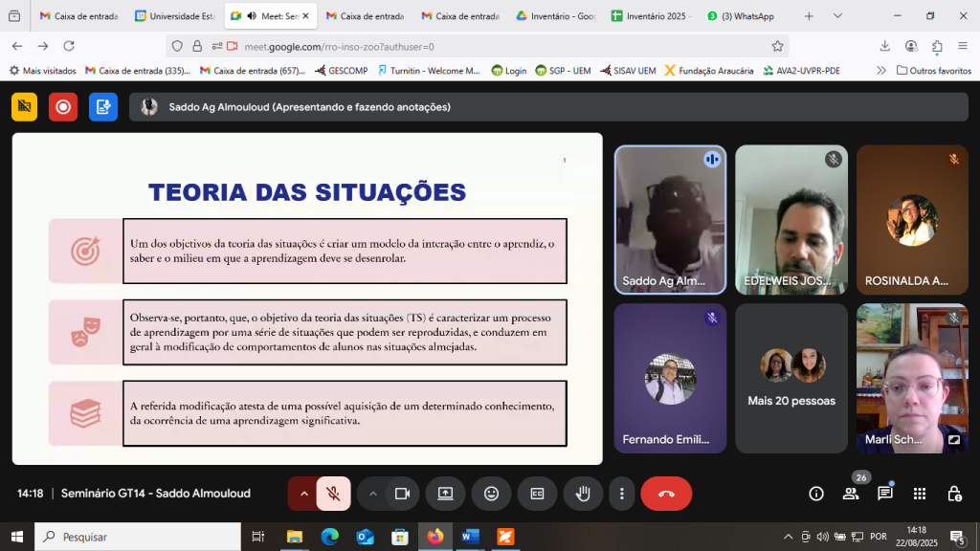Raise hand in the meeting
Screen dimensions: 980x551
pyautogui.click(x=582, y=494)
